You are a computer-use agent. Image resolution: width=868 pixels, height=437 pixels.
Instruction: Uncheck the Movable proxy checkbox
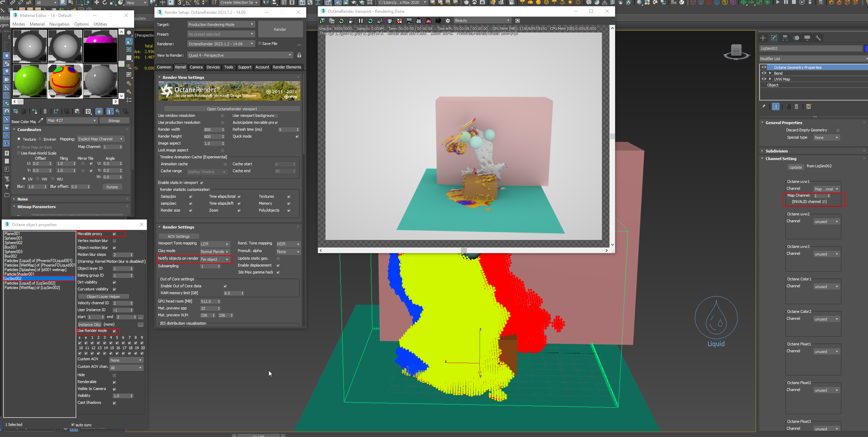114,234
